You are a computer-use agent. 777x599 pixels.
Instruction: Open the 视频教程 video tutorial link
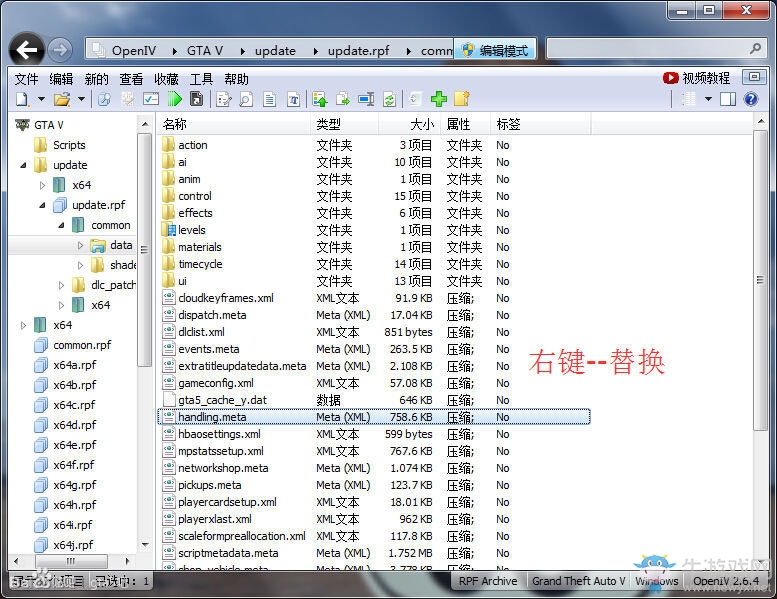tap(697, 78)
